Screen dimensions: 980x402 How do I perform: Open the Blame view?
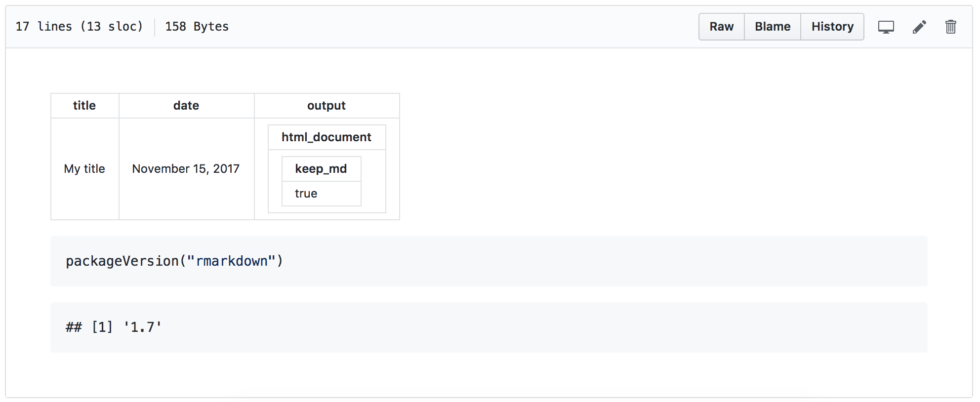click(x=772, y=27)
